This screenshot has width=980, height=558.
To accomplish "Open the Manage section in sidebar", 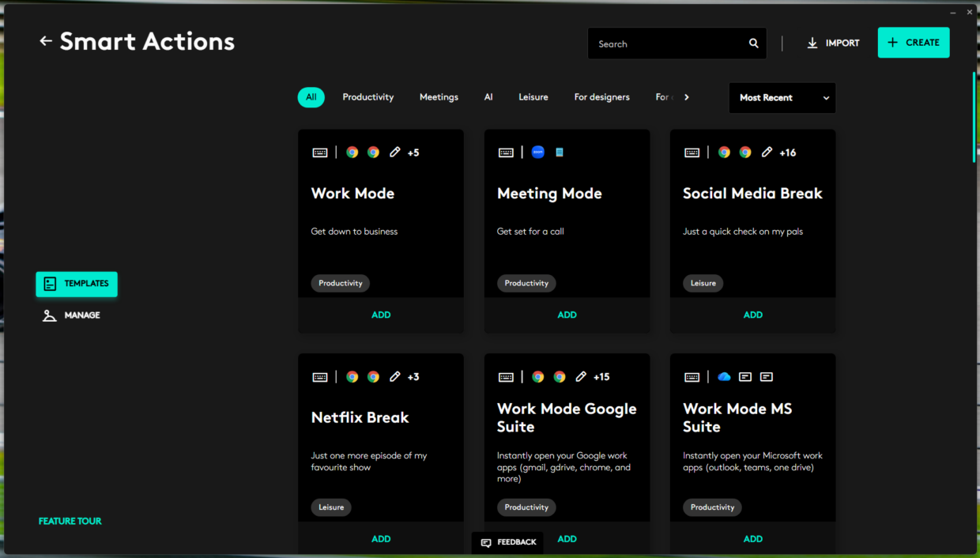I will tap(72, 315).
